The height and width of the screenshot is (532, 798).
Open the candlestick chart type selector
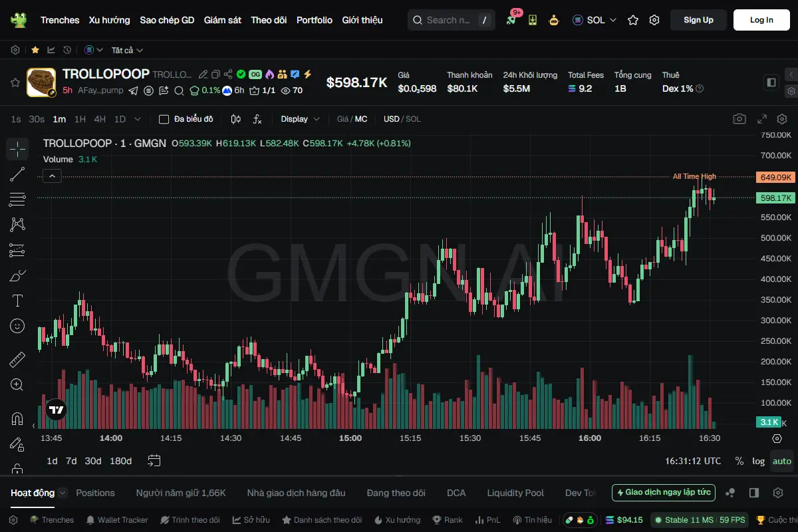tap(235, 119)
